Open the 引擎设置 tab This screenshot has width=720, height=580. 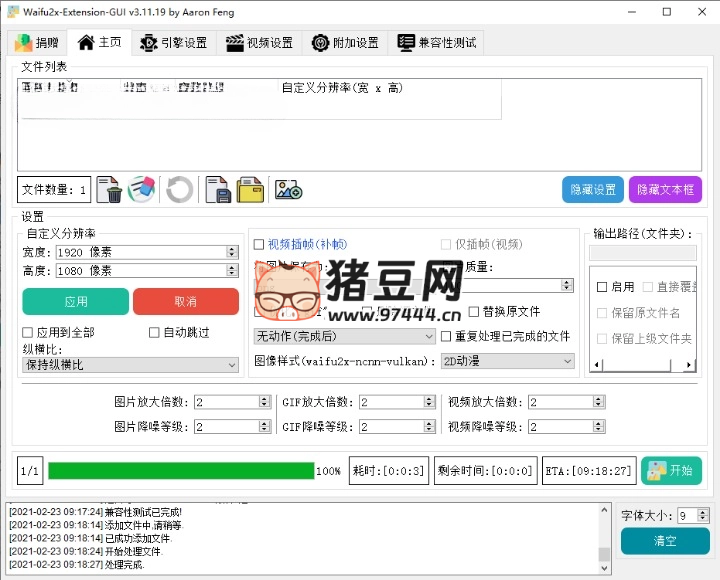click(x=174, y=43)
